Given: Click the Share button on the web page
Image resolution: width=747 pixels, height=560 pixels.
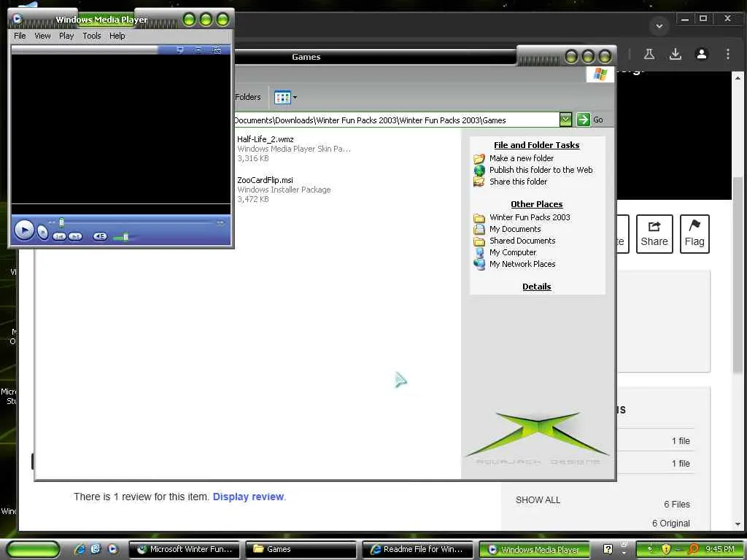Looking at the screenshot, I should click(654, 234).
